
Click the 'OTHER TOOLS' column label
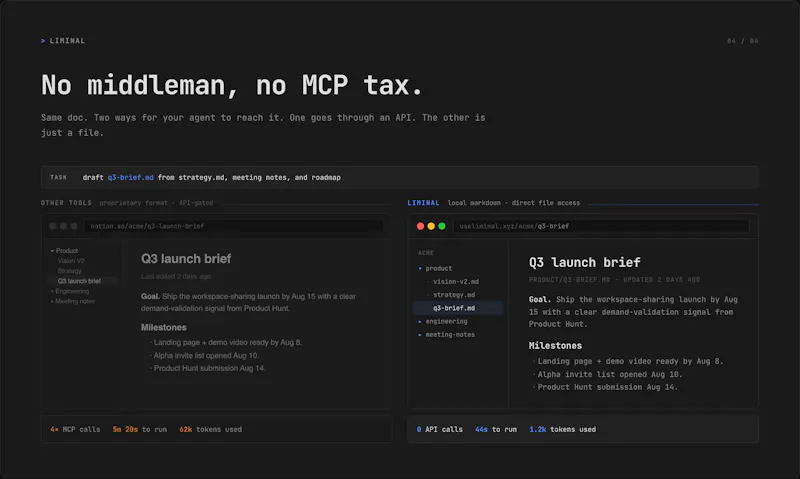pos(66,203)
